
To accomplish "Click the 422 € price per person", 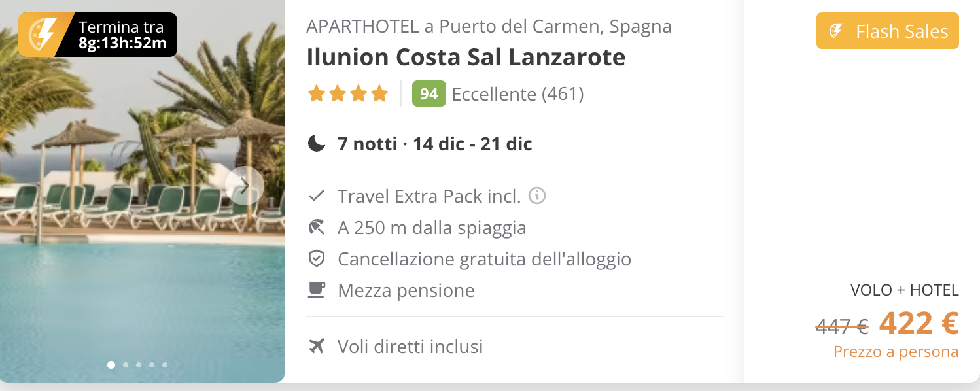I will point(919,322).
